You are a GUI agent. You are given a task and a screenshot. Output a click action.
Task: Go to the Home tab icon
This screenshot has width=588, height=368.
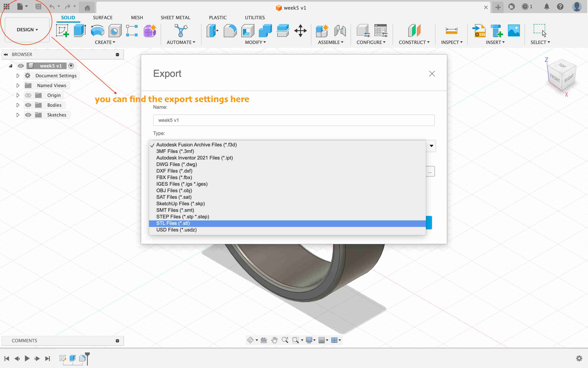pyautogui.click(x=87, y=8)
